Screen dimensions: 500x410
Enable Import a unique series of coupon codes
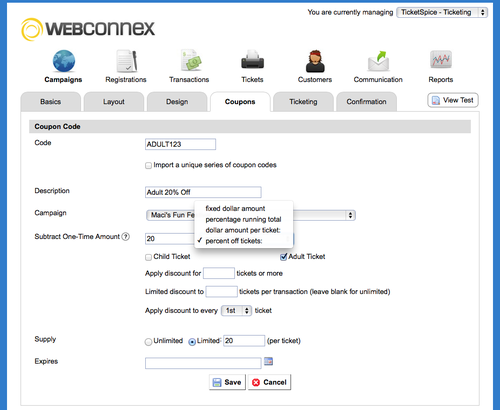click(x=148, y=166)
